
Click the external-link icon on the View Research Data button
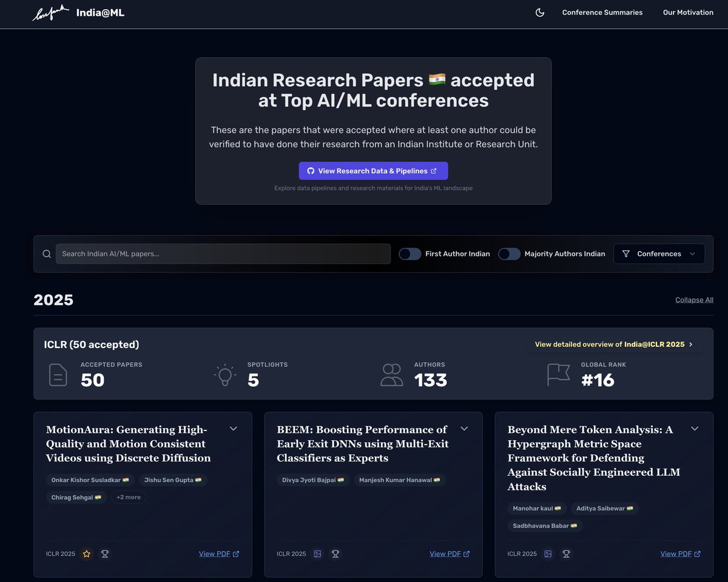coord(434,171)
